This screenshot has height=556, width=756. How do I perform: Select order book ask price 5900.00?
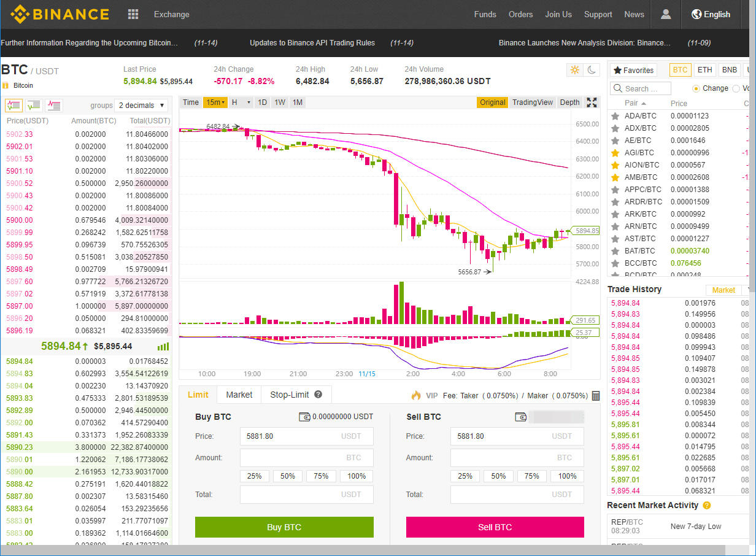[x=20, y=220]
